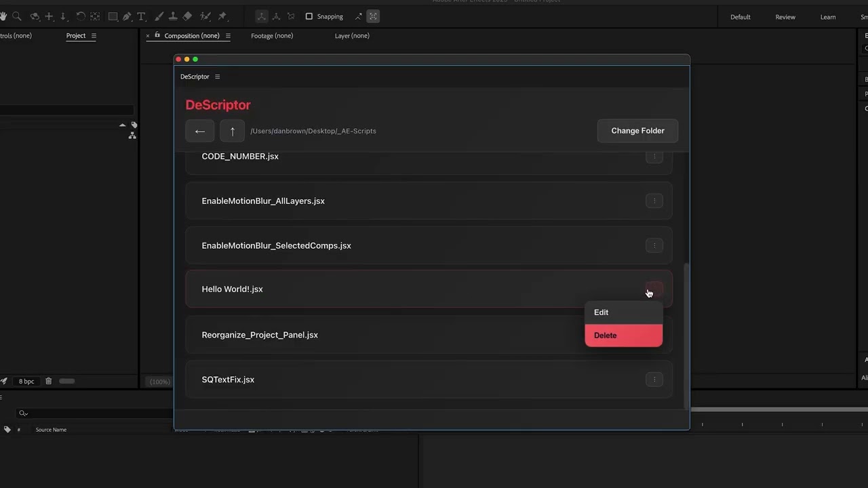Switch to the Layer (none) tab
This screenshot has width=868, height=488.
pyautogui.click(x=352, y=35)
